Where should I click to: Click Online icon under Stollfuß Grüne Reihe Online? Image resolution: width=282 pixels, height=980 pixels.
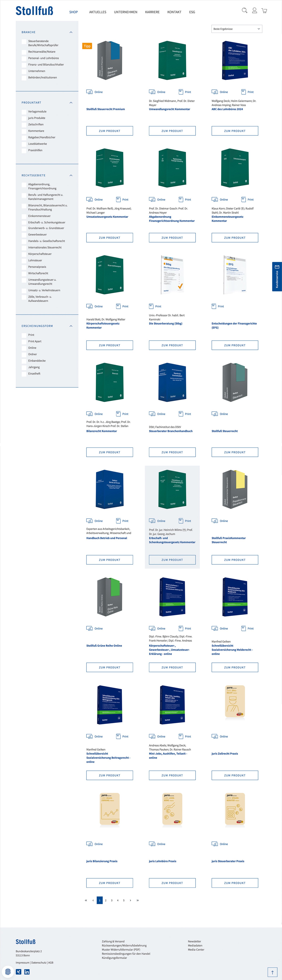coord(89,629)
